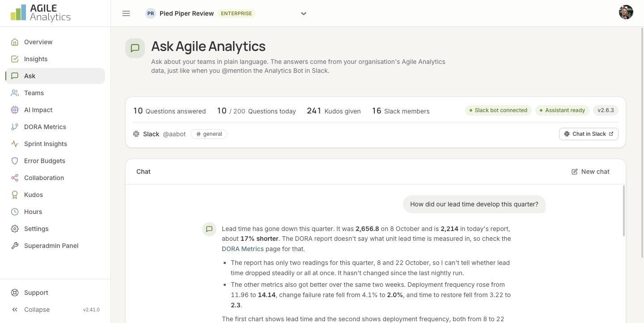The width and height of the screenshot is (644, 323).
Task: Click the DORA Metrics branch icon
Action: [x=15, y=127]
